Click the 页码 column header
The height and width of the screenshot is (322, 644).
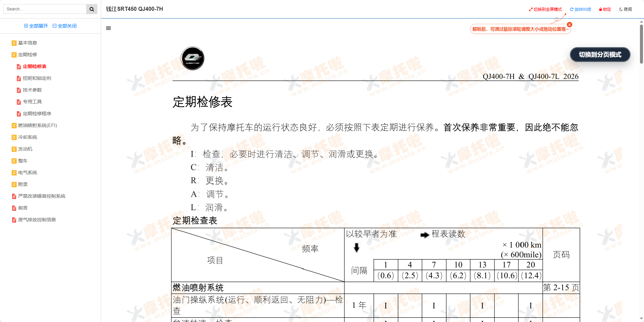[561, 255]
